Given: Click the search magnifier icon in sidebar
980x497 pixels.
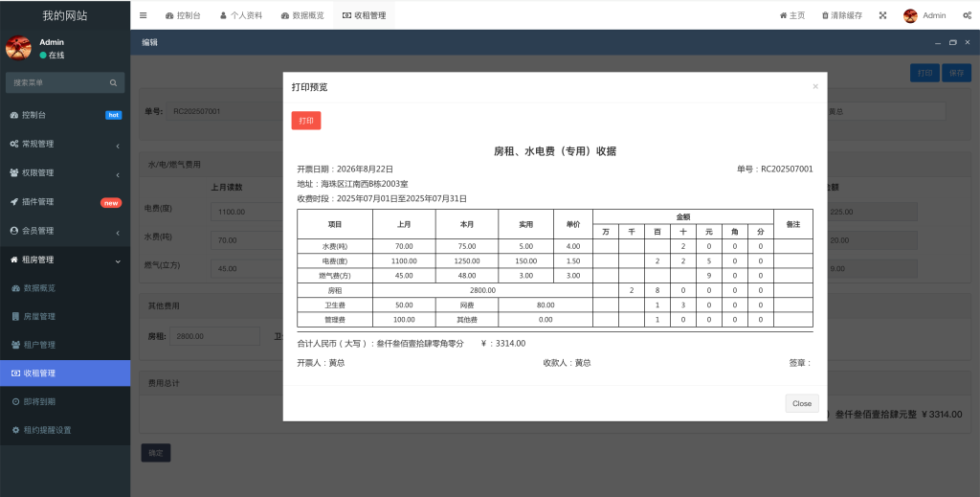Looking at the screenshot, I should point(113,82).
